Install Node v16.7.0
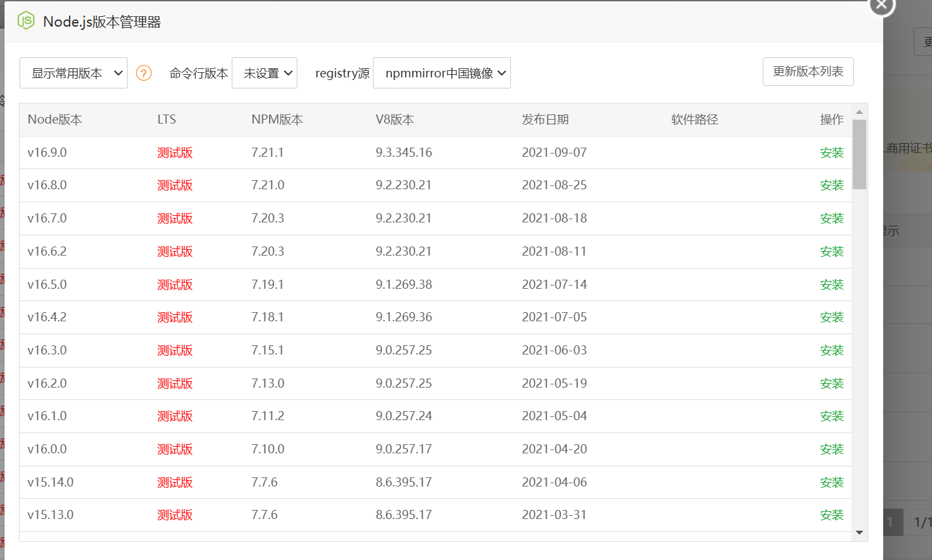Screen dimensions: 932x560 pos(832,219)
